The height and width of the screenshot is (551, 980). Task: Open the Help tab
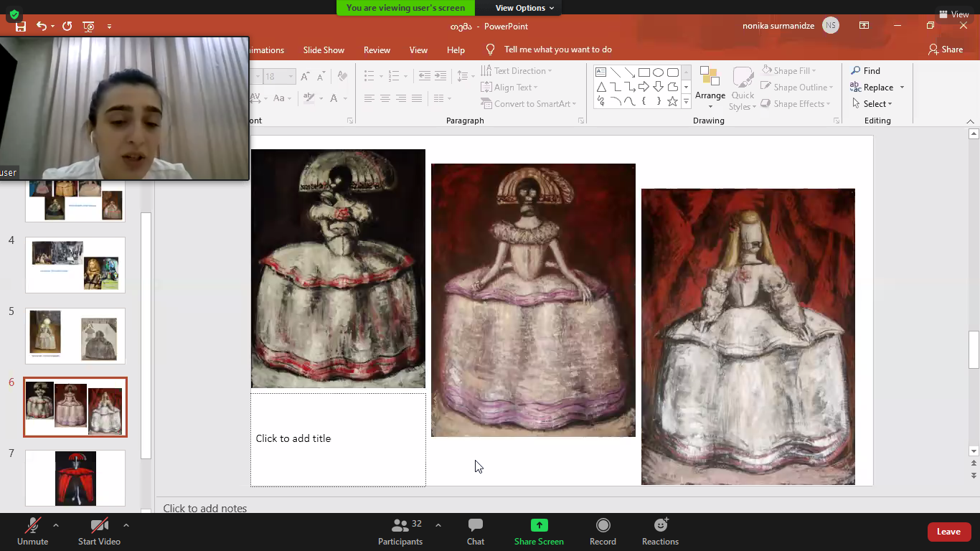pyautogui.click(x=456, y=50)
